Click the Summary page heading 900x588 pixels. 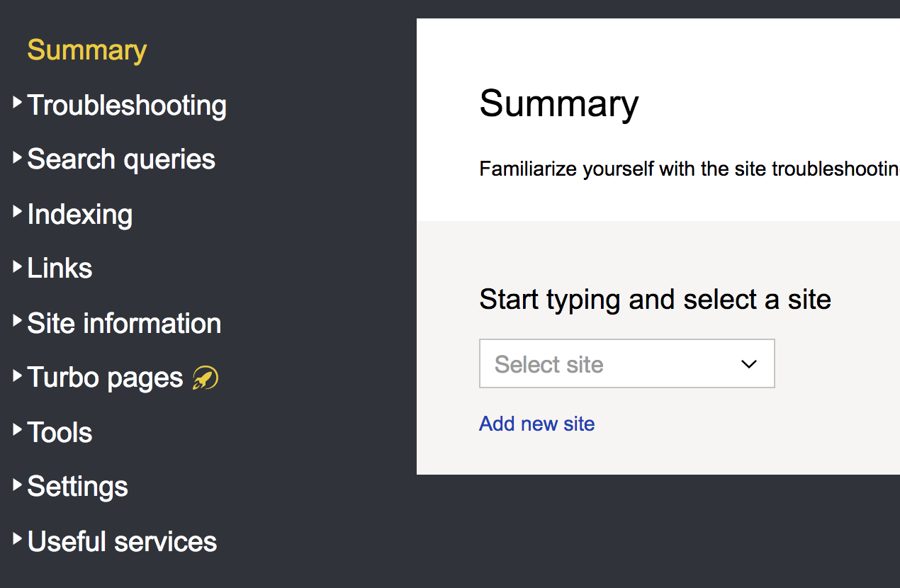pos(559,105)
